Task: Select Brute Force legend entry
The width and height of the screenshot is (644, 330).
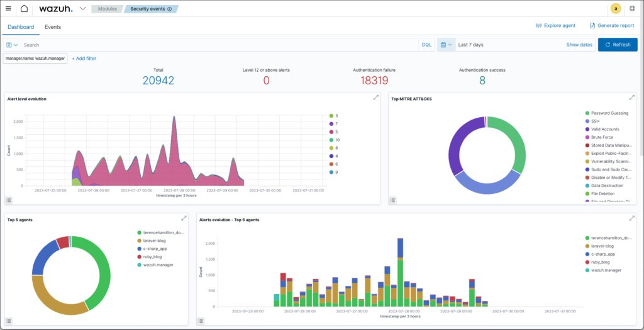Action: tap(599, 137)
